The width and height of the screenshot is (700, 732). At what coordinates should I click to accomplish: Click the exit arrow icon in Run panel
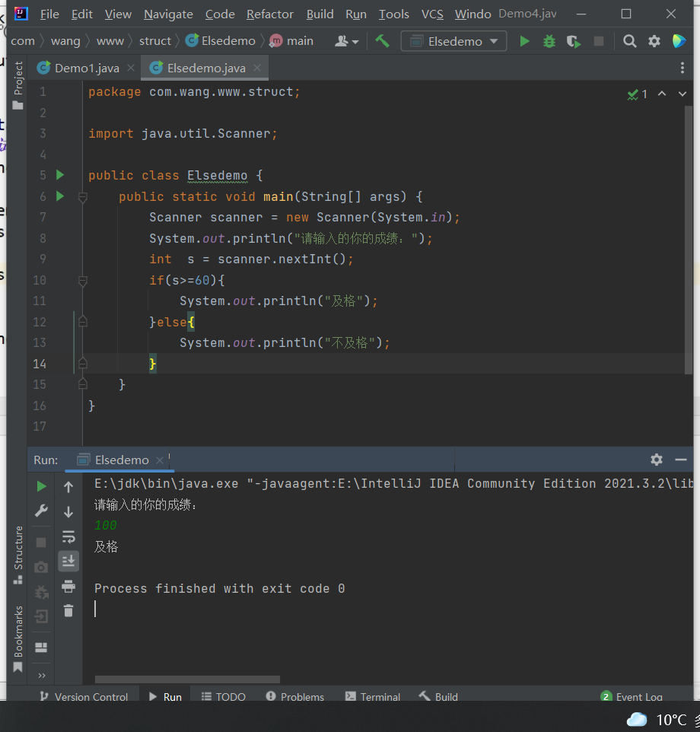point(41,616)
